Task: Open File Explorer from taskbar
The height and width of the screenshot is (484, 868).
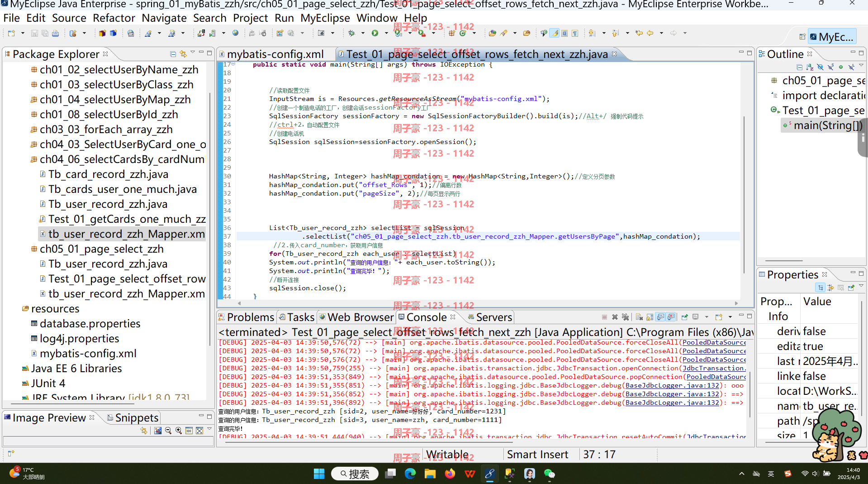Action: coord(430,474)
